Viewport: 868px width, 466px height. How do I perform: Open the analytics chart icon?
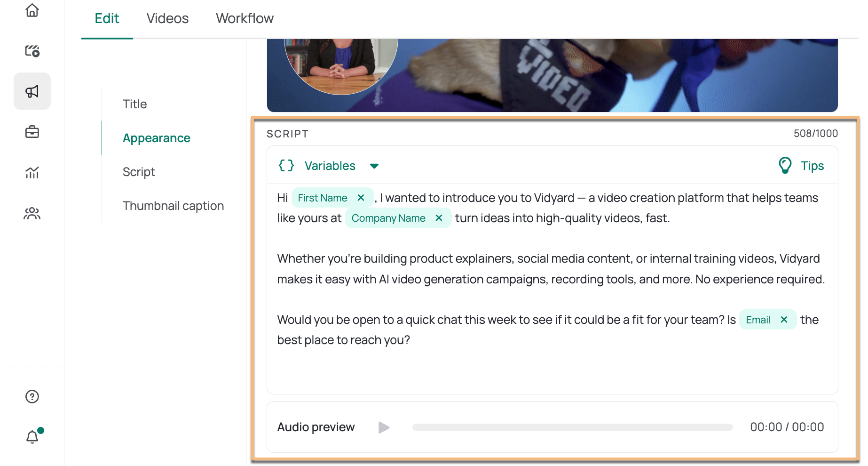(32, 172)
